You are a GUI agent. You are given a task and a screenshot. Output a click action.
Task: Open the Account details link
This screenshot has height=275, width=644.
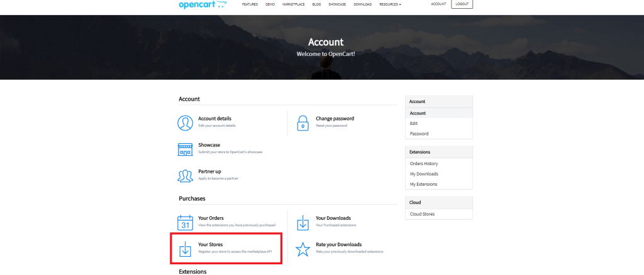pos(215,119)
